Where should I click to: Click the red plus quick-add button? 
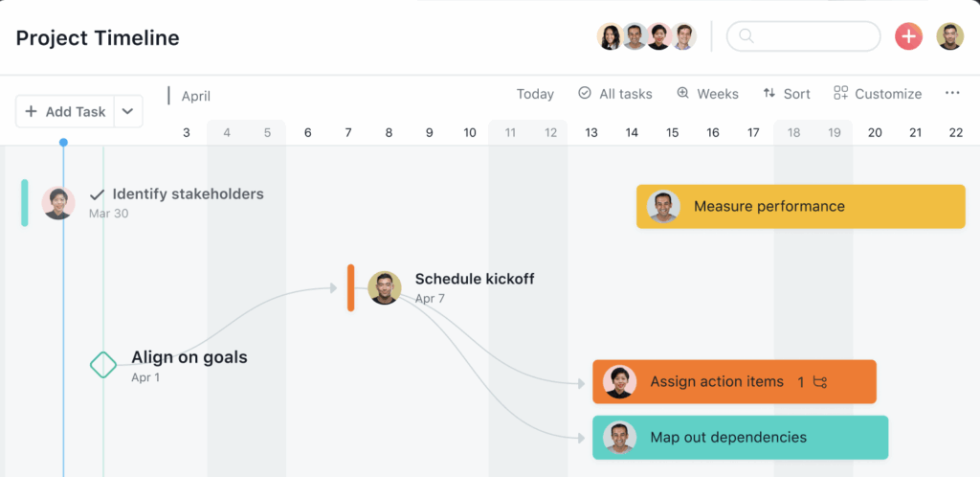click(x=909, y=37)
